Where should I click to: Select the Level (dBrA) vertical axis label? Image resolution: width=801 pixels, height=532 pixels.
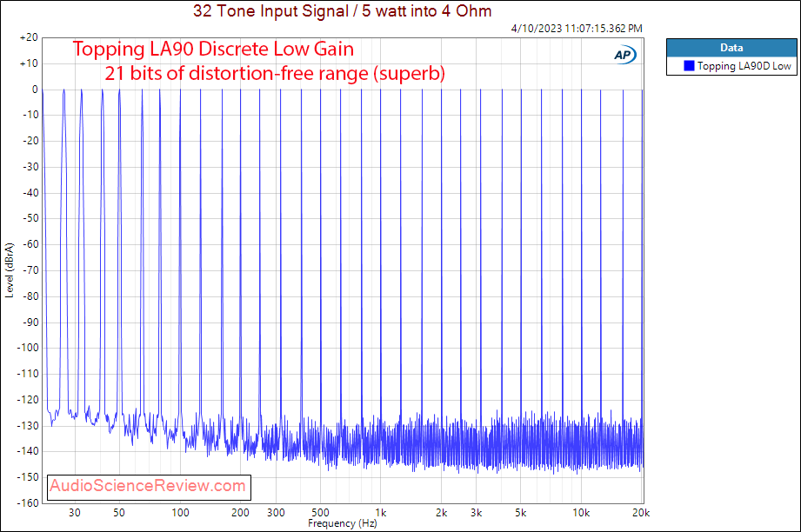pos(10,269)
